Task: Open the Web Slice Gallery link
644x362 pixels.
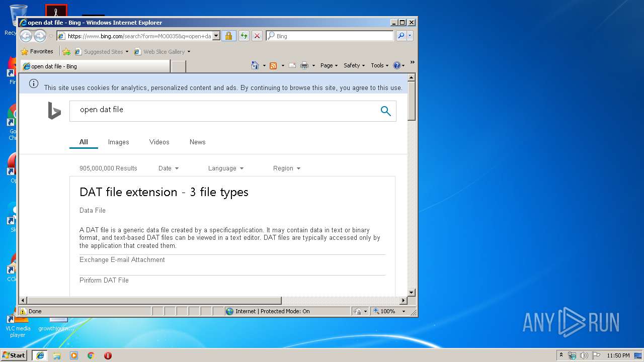Action: [159, 52]
